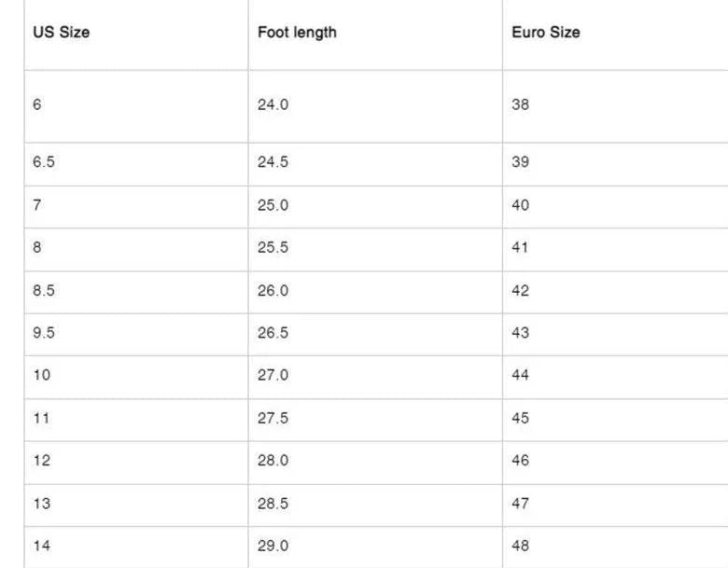Select the Euro size 42 cell

tap(520, 291)
